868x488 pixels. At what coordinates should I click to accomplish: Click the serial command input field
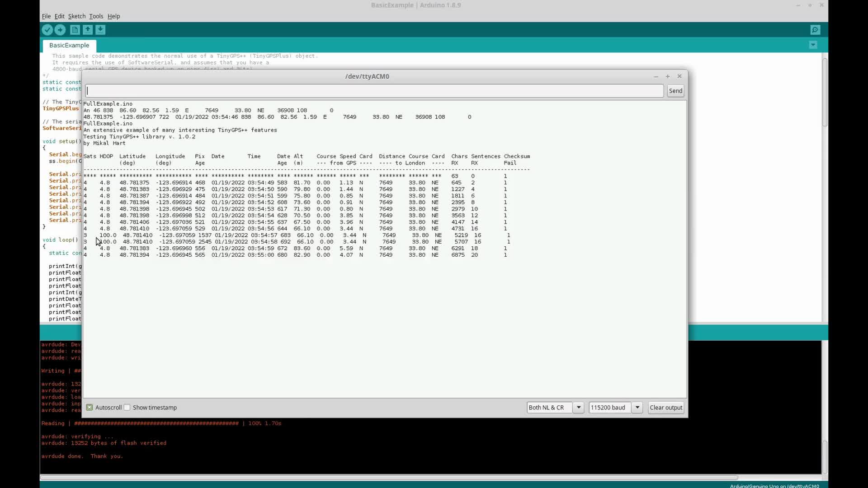pyautogui.click(x=374, y=91)
